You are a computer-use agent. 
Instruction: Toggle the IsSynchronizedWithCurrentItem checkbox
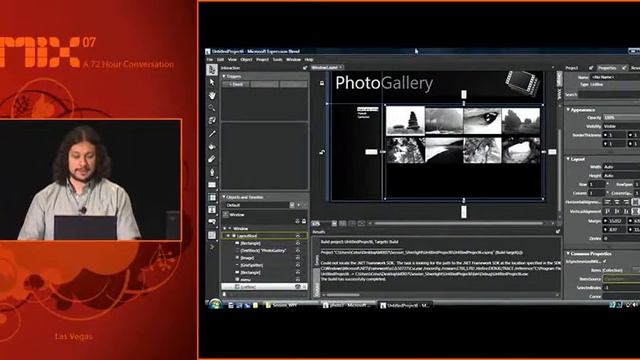click(x=604, y=261)
